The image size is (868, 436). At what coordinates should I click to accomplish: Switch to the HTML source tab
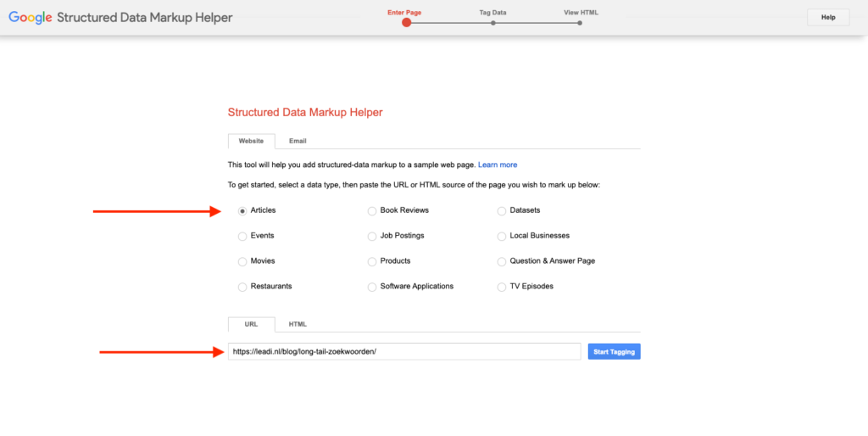298,324
